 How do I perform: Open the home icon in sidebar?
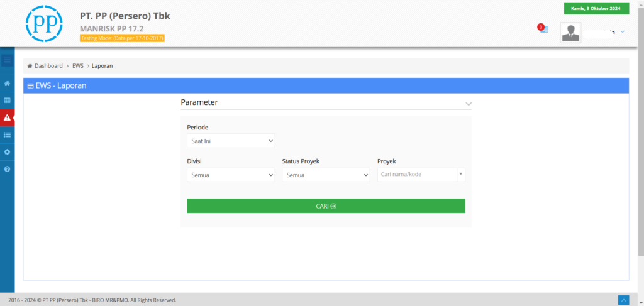(7, 84)
